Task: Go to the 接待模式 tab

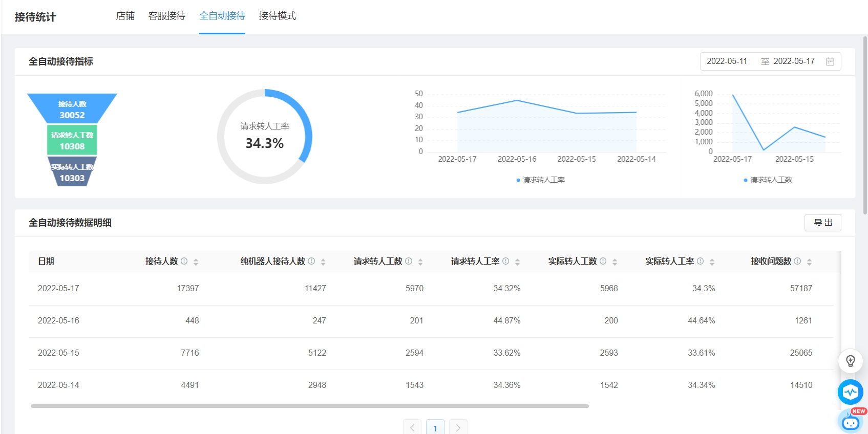Action: pyautogui.click(x=278, y=16)
